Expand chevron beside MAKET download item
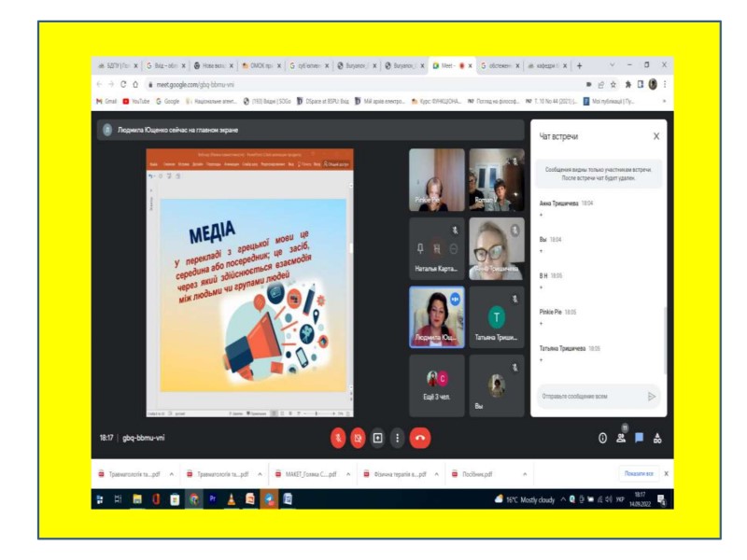Screen dimensions: 747x560 [348, 474]
